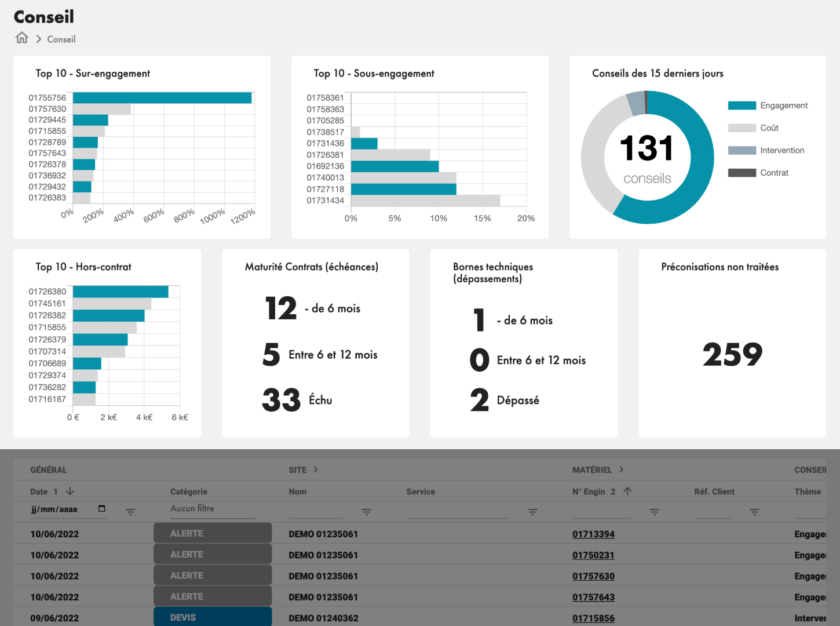Image resolution: width=840 pixels, height=626 pixels.
Task: Open engine link 01757630
Action: (x=593, y=576)
